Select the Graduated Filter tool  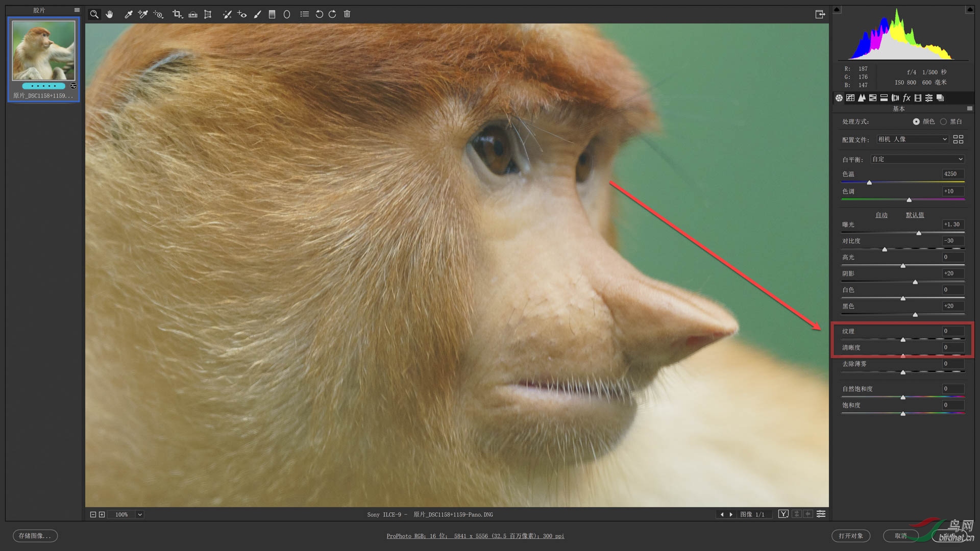tap(272, 14)
